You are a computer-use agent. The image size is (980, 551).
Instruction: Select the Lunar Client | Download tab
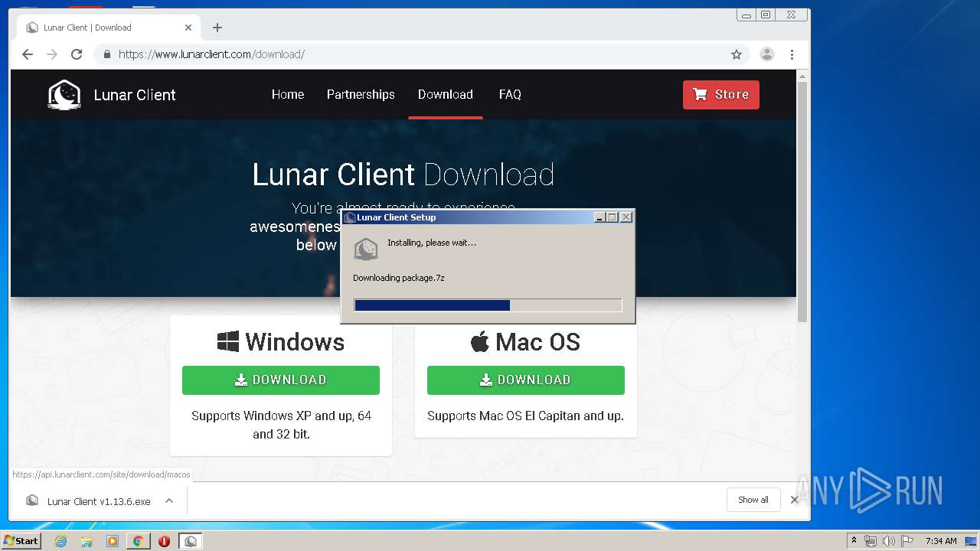coord(109,28)
